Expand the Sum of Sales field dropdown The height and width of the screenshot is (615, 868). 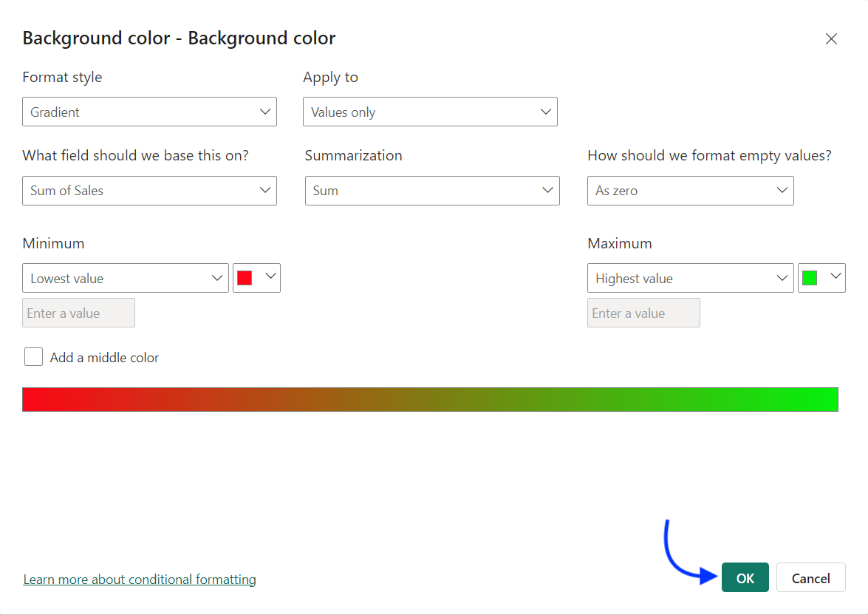(x=148, y=191)
